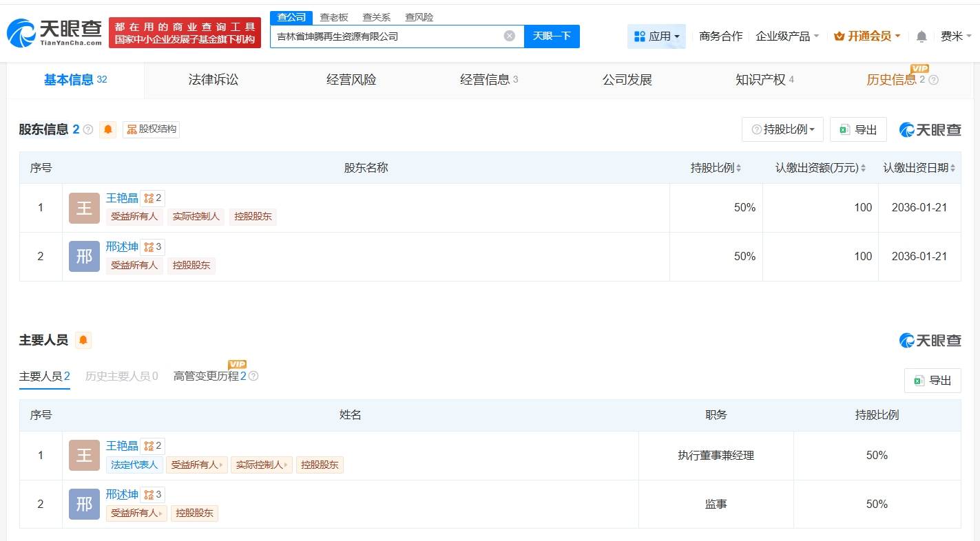Image resolution: width=980 pixels, height=541 pixels.
Task: Click the 天眼一下 search button
Action: point(552,36)
